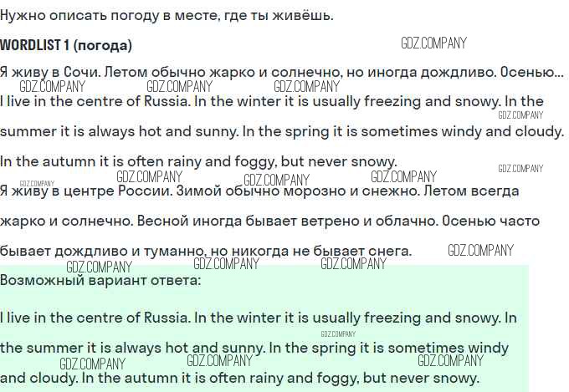The width and height of the screenshot is (569, 392).
Task: Click the phrase "Осенью часто" in the Russian translation
Action: [490, 221]
